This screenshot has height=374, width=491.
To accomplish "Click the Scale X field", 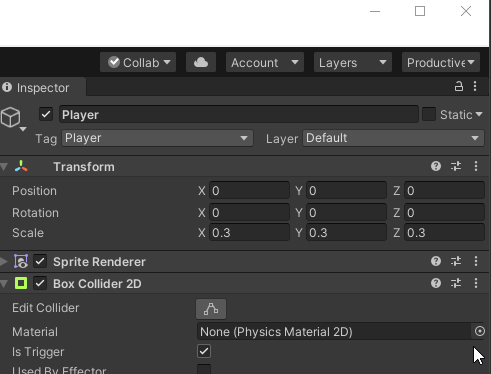I will [x=249, y=233].
